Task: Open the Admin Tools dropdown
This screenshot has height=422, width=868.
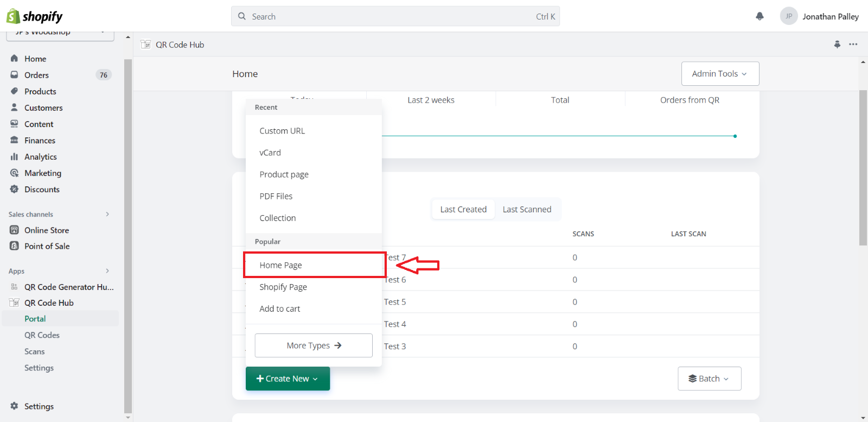Action: [x=720, y=73]
